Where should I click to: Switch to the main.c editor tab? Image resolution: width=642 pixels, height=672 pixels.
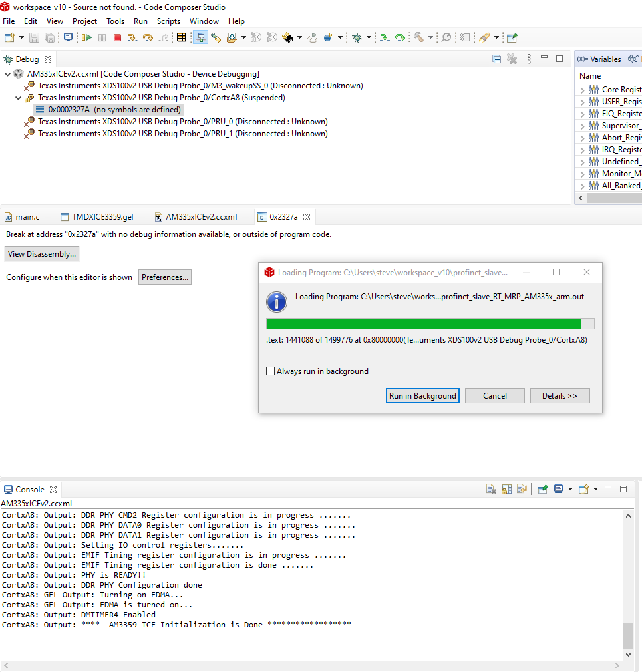pos(27,216)
